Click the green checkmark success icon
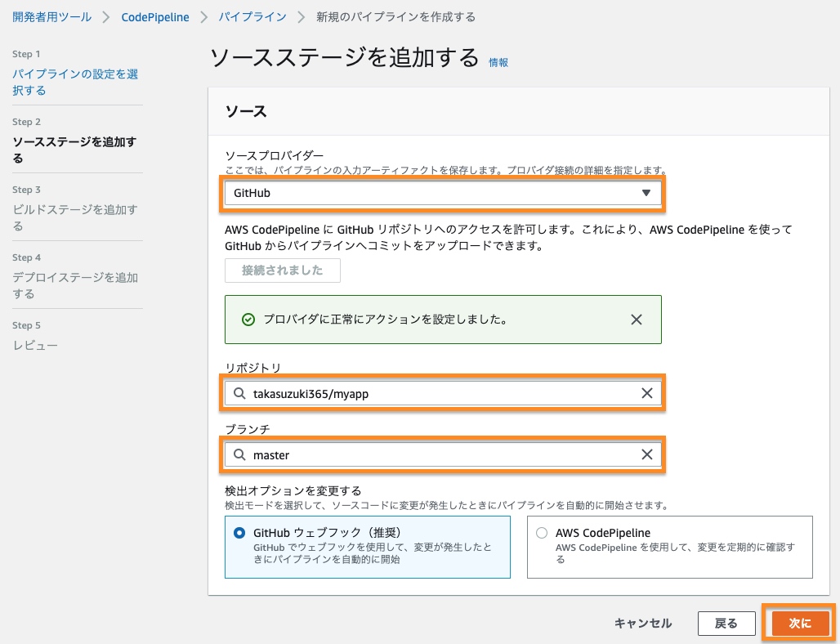Screen dimensions: 840x644 [x=248, y=320]
